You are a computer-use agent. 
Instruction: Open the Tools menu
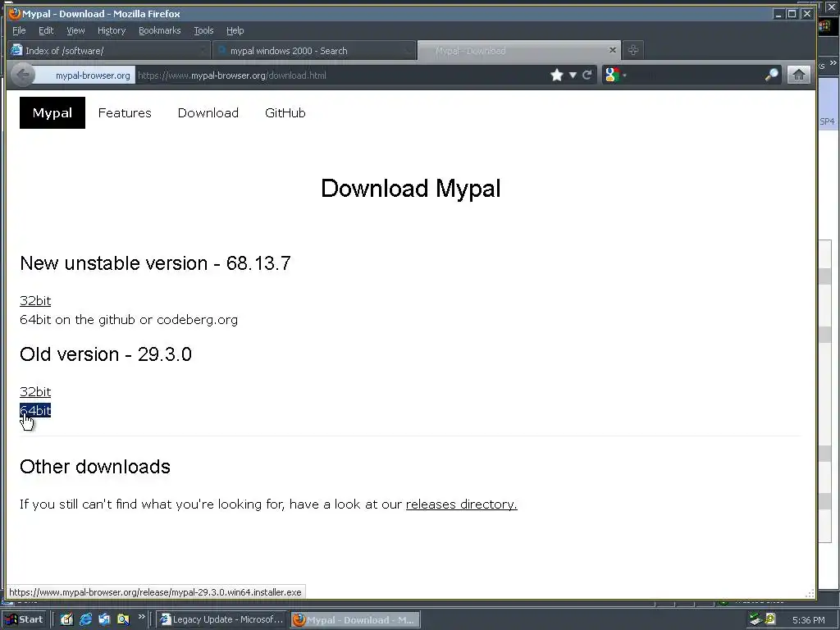(x=203, y=30)
